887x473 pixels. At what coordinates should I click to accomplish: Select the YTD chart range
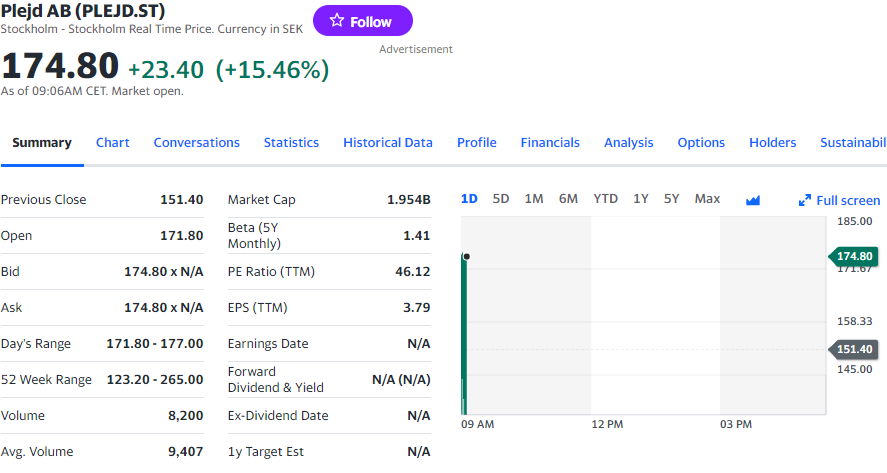tap(605, 199)
